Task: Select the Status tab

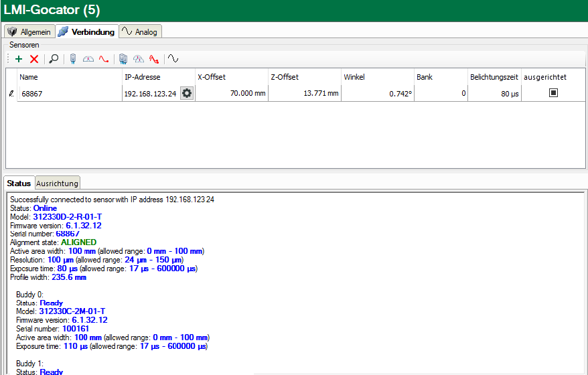Action: point(19,183)
